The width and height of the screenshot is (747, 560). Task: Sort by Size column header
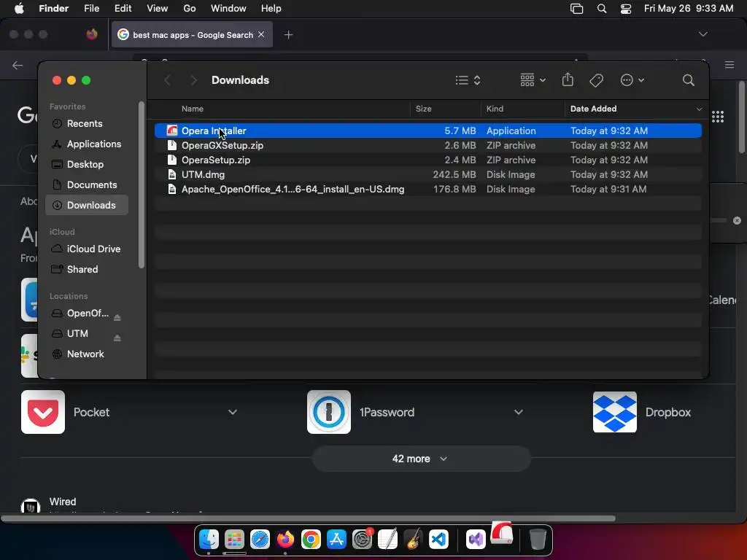pos(424,109)
